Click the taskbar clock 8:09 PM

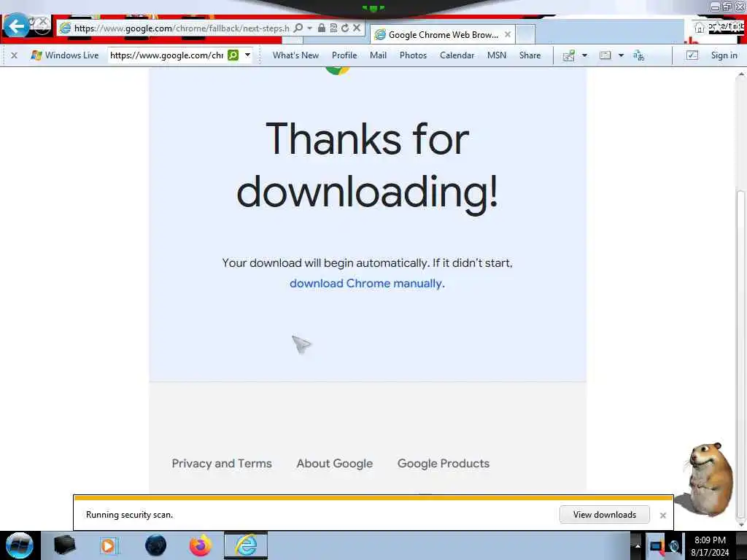click(710, 540)
